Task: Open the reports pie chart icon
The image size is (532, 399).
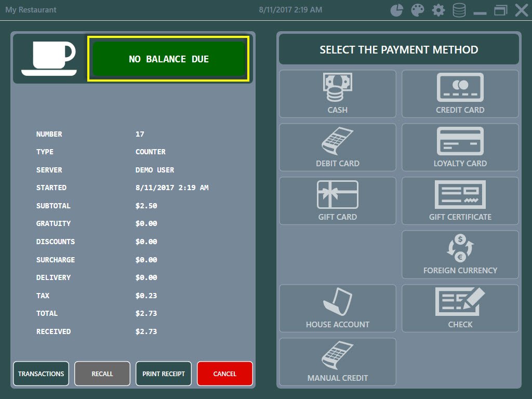Action: pos(397,10)
